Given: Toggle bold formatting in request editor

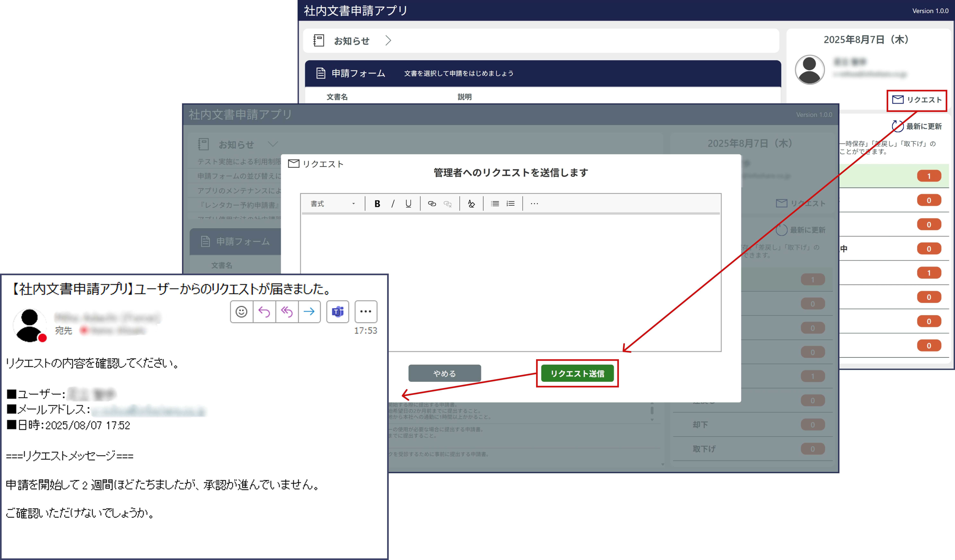Looking at the screenshot, I should tap(377, 204).
